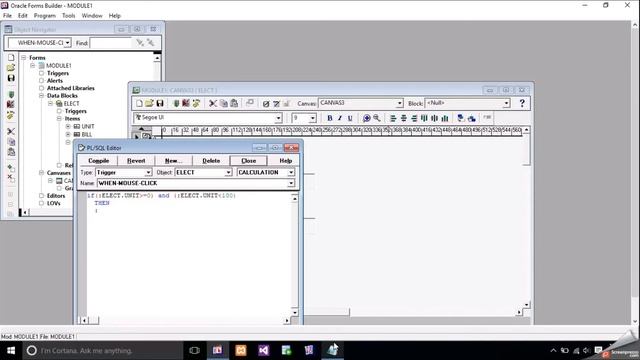Viewport: 640px width, 360px height.
Task: Collapse the Data Blocks node
Action: point(41,96)
